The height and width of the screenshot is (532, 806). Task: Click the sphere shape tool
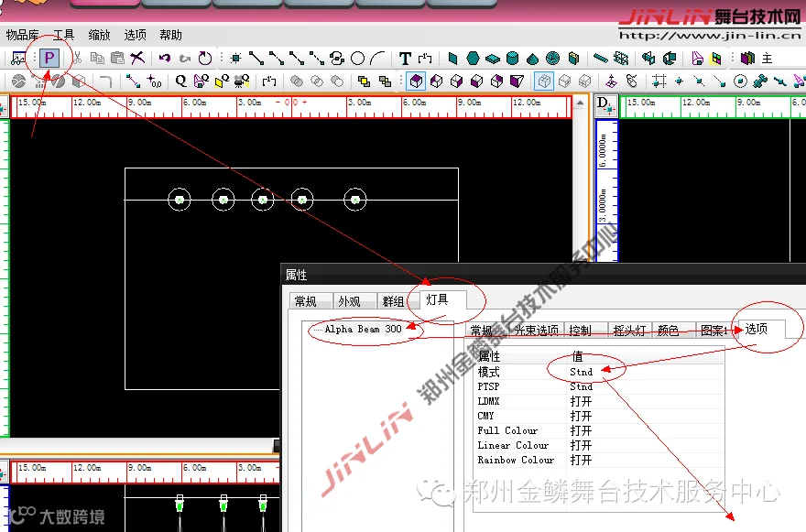tap(552, 59)
